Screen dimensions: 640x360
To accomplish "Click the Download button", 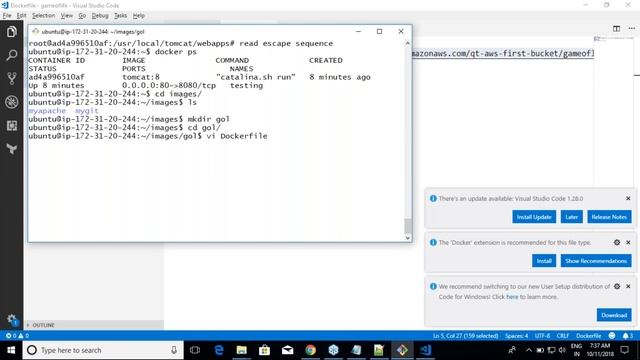I will click(x=614, y=315).
